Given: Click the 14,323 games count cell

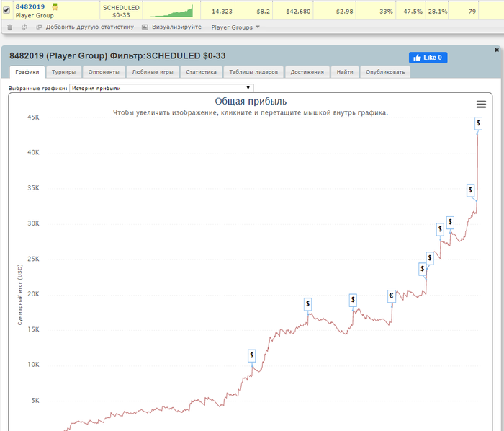Looking at the screenshot, I should (218, 12).
